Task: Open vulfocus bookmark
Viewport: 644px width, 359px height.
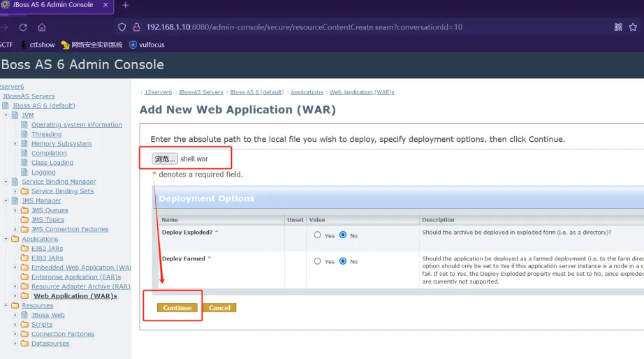Action: pos(147,45)
